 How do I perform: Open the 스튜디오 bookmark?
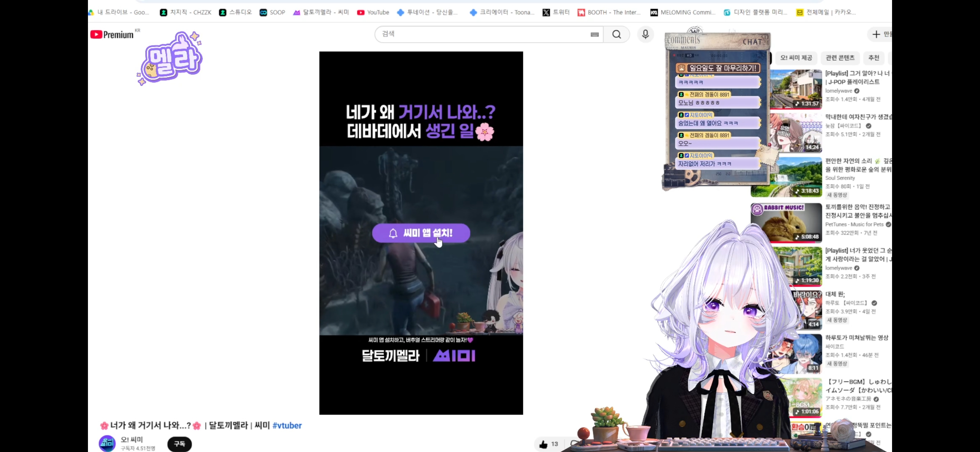pos(236,12)
